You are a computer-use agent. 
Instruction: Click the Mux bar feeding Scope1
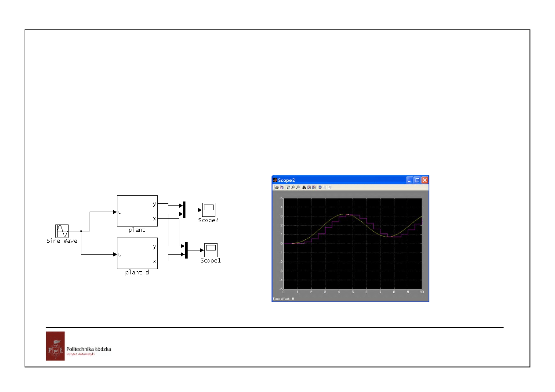[x=186, y=250]
